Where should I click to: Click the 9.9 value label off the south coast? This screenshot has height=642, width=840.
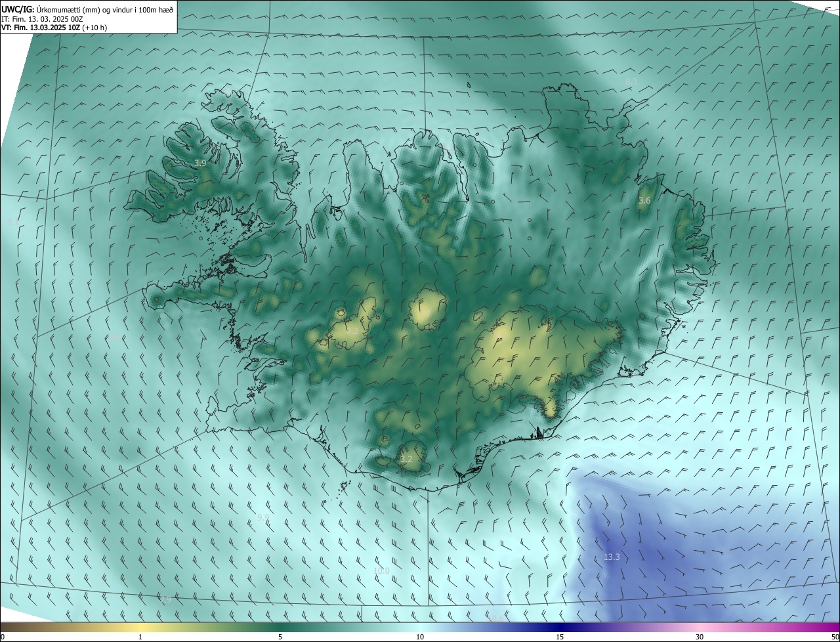point(263,518)
